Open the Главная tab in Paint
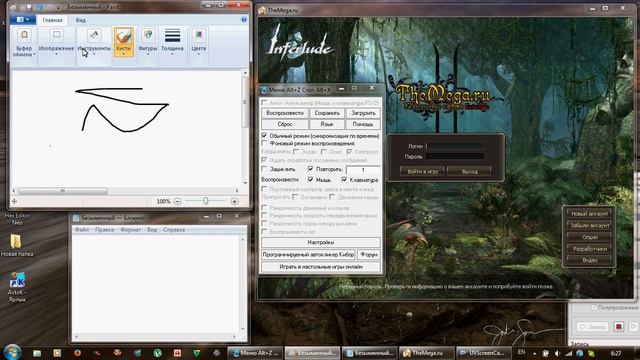 pos(52,20)
